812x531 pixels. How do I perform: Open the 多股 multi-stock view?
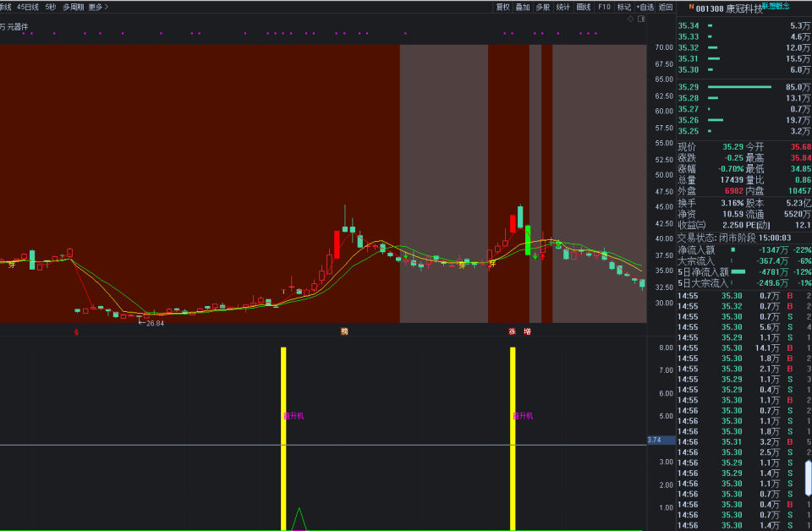pos(543,7)
